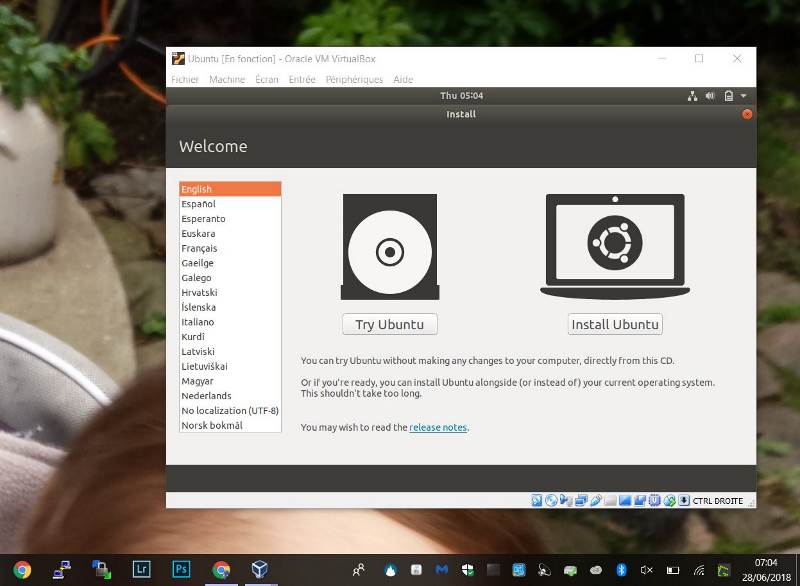Viewport: 800px width, 586px height.
Task: Open the Machine menu
Action: [227, 80]
